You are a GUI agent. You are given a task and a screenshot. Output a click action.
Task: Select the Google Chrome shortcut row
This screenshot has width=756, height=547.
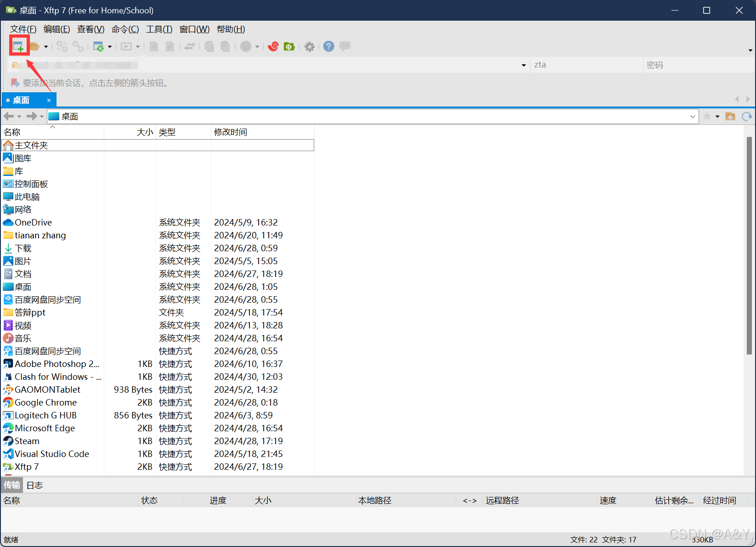click(x=158, y=402)
